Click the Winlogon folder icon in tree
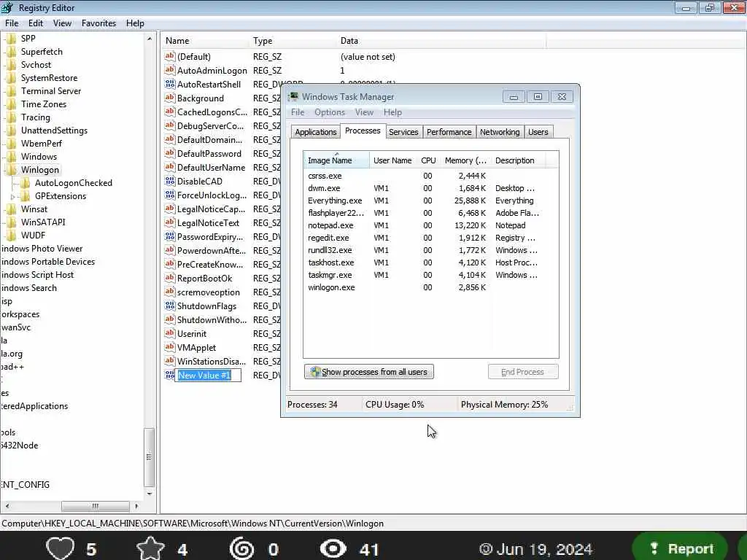The height and width of the screenshot is (560, 747). tap(12, 169)
